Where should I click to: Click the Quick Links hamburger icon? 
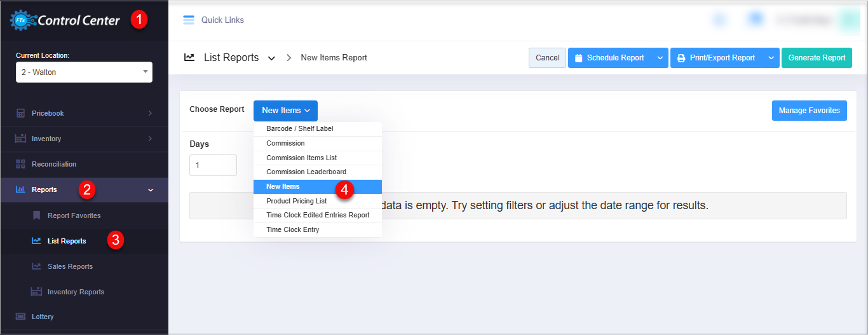[188, 20]
